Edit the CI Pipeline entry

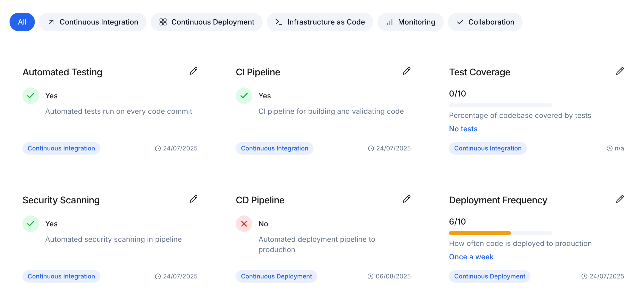407,71
